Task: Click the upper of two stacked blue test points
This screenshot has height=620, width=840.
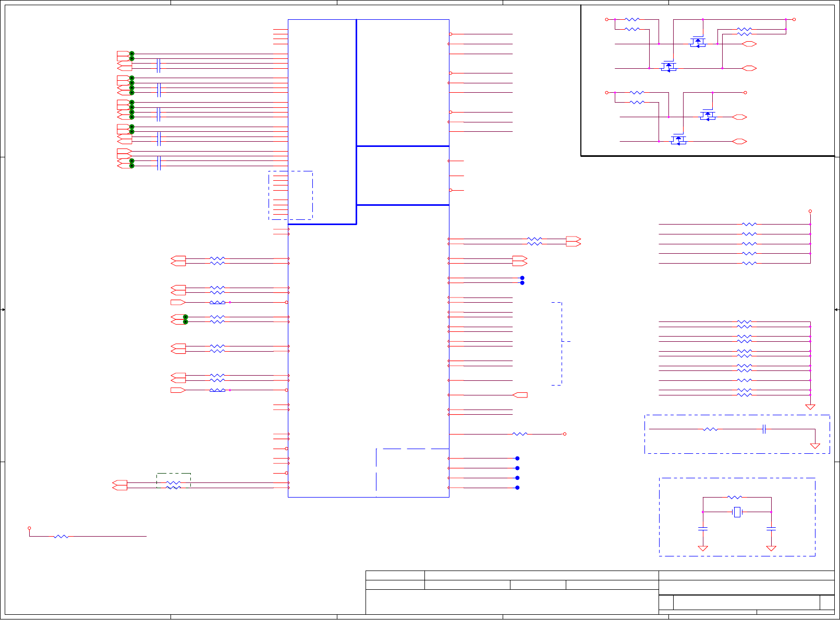Action: (x=522, y=278)
